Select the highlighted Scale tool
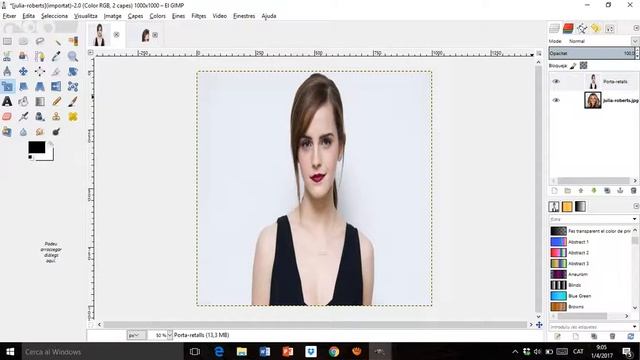640x360 pixels. (7, 87)
